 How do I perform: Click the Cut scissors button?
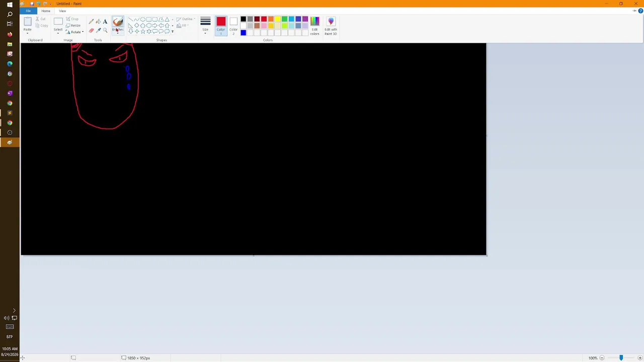click(41, 19)
